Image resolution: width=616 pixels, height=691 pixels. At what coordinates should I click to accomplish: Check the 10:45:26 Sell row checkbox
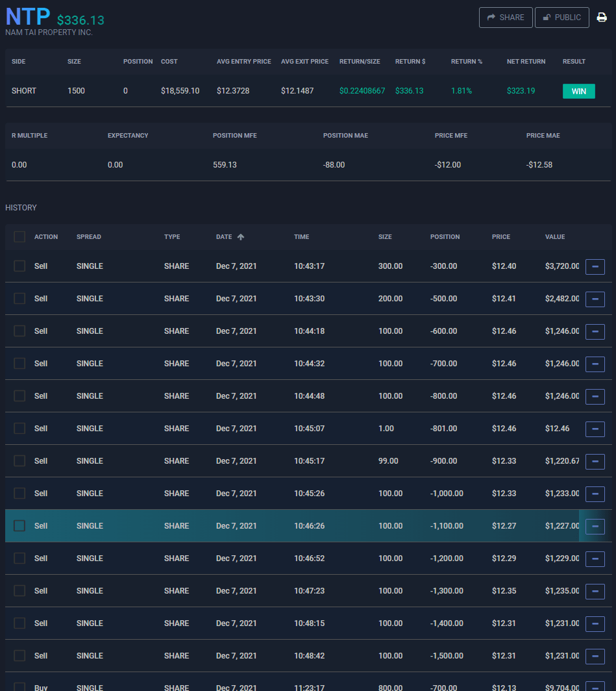[x=19, y=493]
